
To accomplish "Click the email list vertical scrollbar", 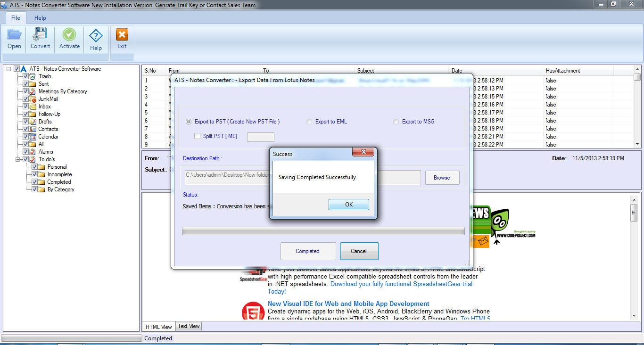I will pos(637,107).
